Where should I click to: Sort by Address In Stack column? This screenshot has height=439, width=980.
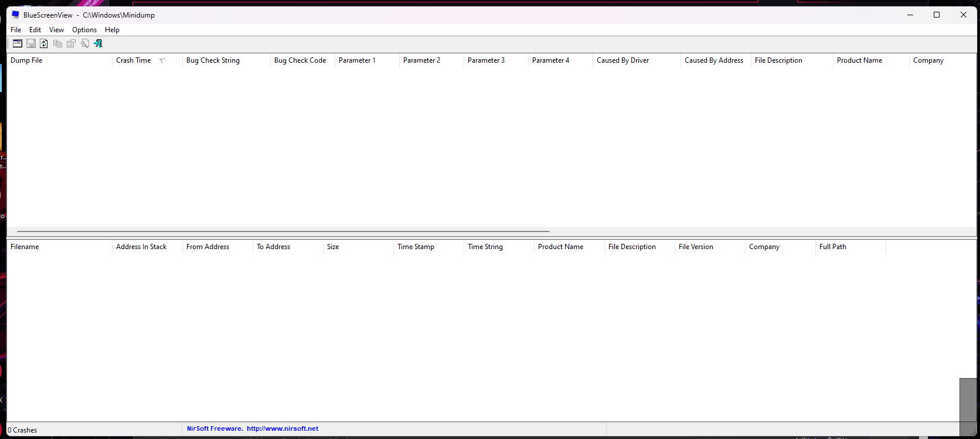(147, 247)
